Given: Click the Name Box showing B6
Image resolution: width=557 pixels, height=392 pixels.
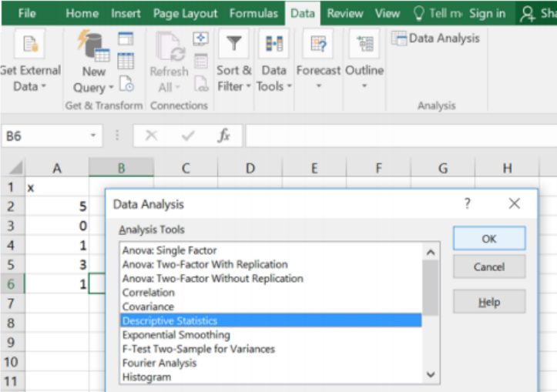Looking at the screenshot, I should 52,136.
